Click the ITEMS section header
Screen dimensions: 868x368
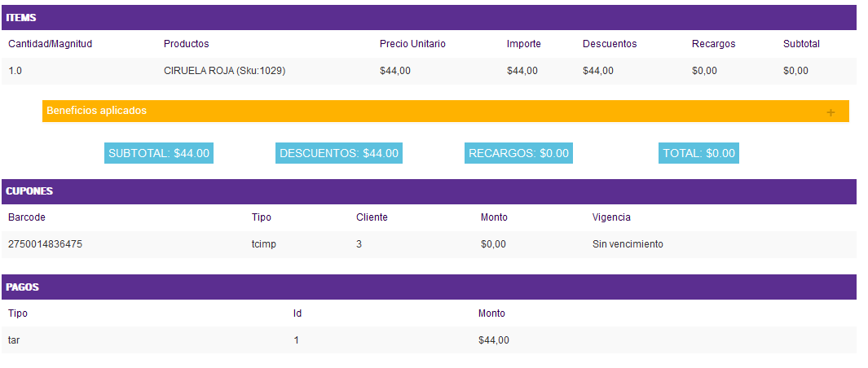pos(429,18)
